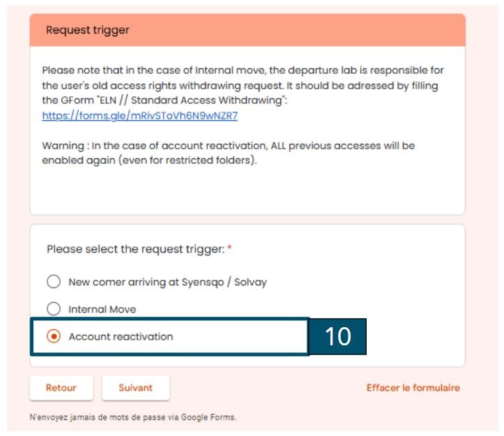Click the "enabled again (even for restricted folders)" line
504x436 pixels.
coord(149,160)
